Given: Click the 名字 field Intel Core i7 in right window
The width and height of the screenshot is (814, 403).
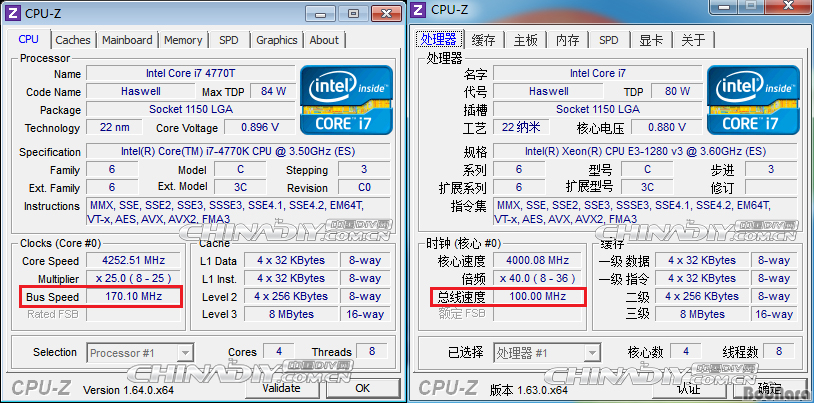Looking at the screenshot, I should (x=598, y=73).
